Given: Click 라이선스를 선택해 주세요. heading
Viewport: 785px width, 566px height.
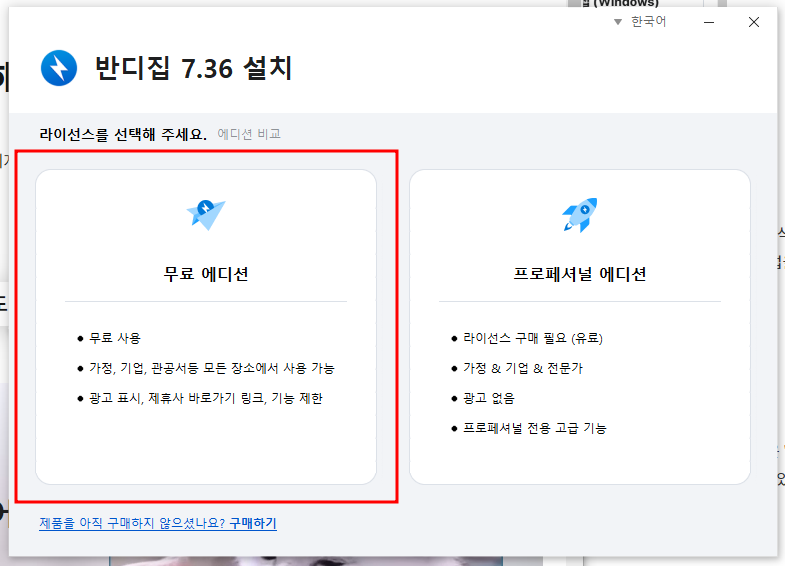Looking at the screenshot, I should click(123, 134).
